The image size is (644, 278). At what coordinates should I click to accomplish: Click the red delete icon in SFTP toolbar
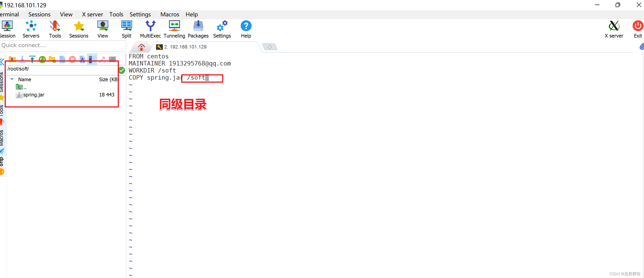pos(72,59)
